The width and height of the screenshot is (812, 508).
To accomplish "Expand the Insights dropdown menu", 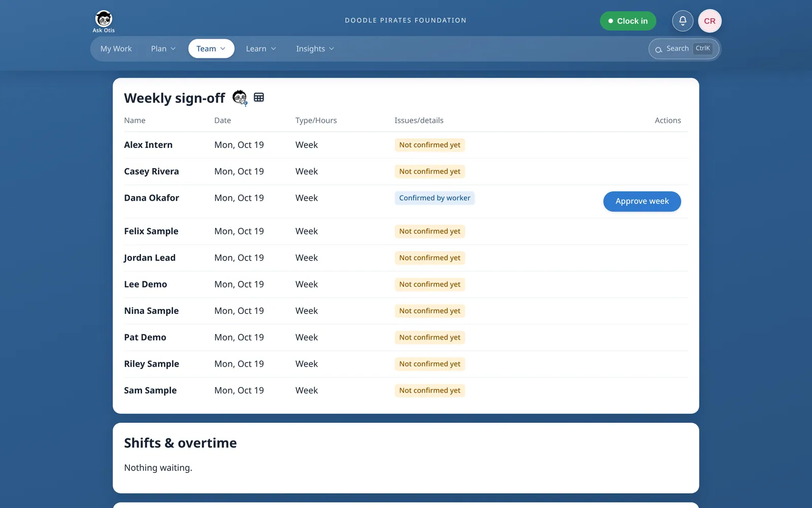I will [x=315, y=49].
